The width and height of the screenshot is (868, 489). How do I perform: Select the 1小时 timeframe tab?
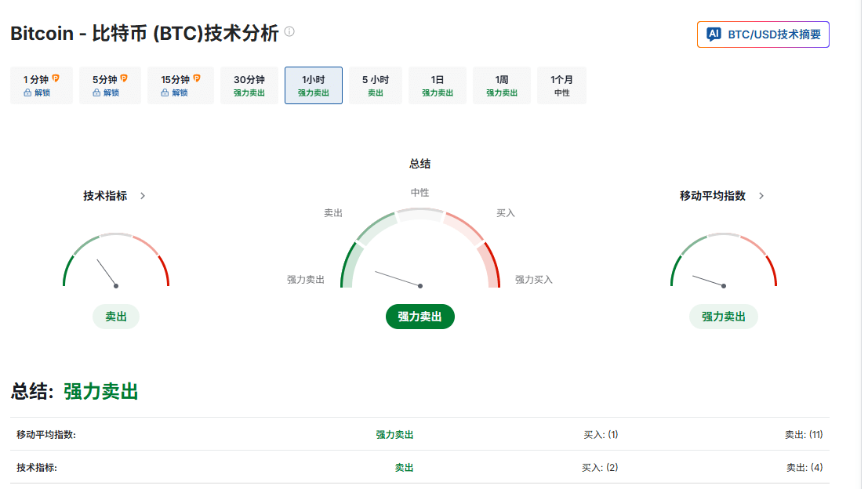[314, 85]
